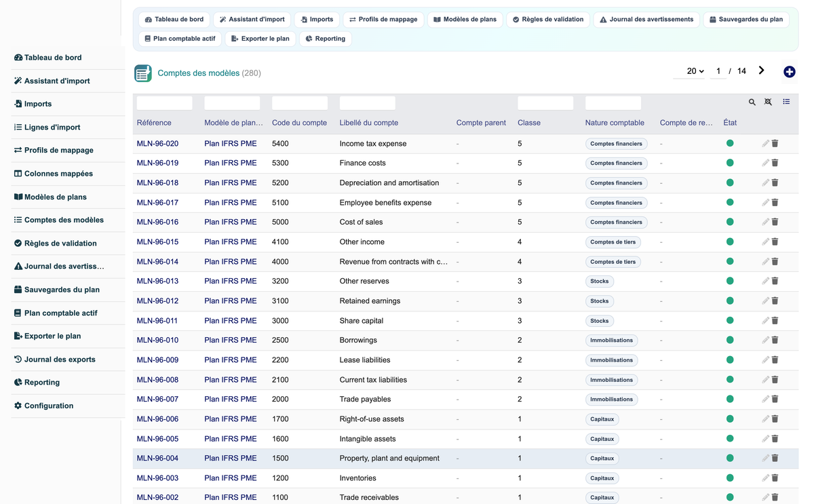The height and width of the screenshot is (504, 814).
Task: Click the Référence filter input field
Action: (165, 103)
